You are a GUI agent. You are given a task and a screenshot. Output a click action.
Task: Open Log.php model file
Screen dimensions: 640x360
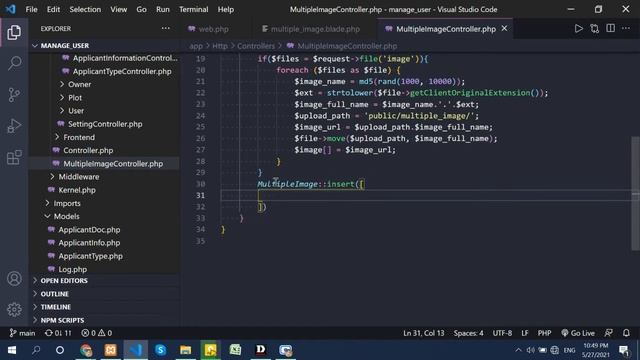coord(72,269)
